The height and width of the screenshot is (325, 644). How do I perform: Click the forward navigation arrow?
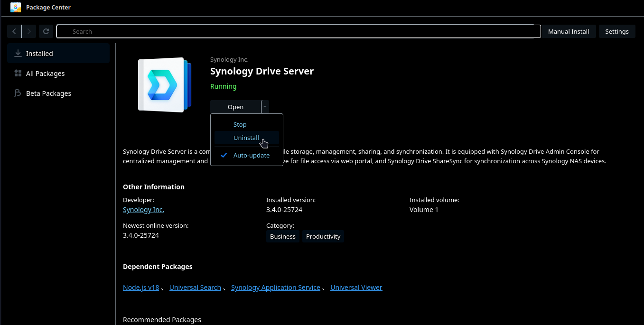tap(28, 31)
